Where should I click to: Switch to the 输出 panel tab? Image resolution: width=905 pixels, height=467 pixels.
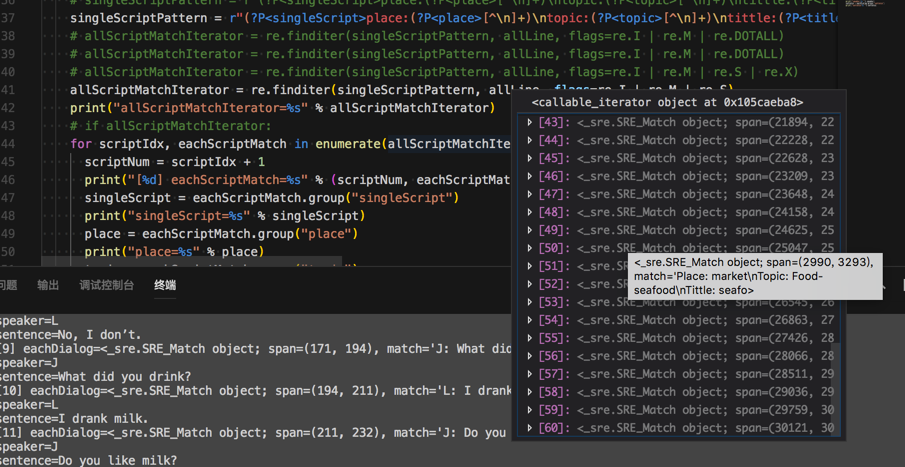[48, 285]
